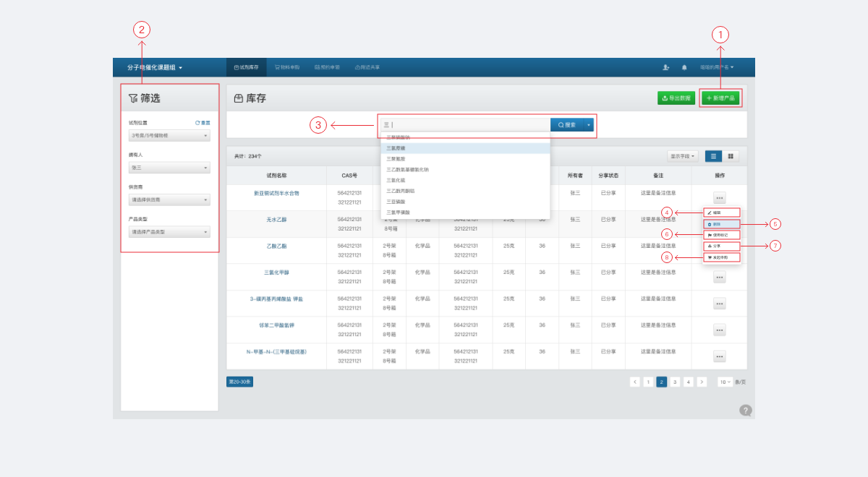This screenshot has width=868, height=477.
Task: Click the blue 搜索 search button
Action: pyautogui.click(x=567, y=124)
